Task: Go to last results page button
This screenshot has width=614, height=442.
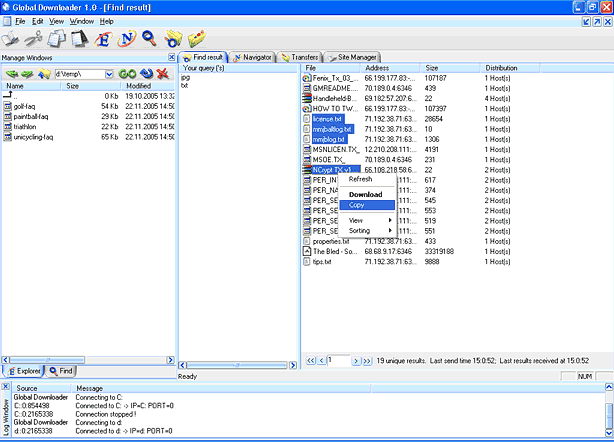Action: pyautogui.click(x=367, y=361)
